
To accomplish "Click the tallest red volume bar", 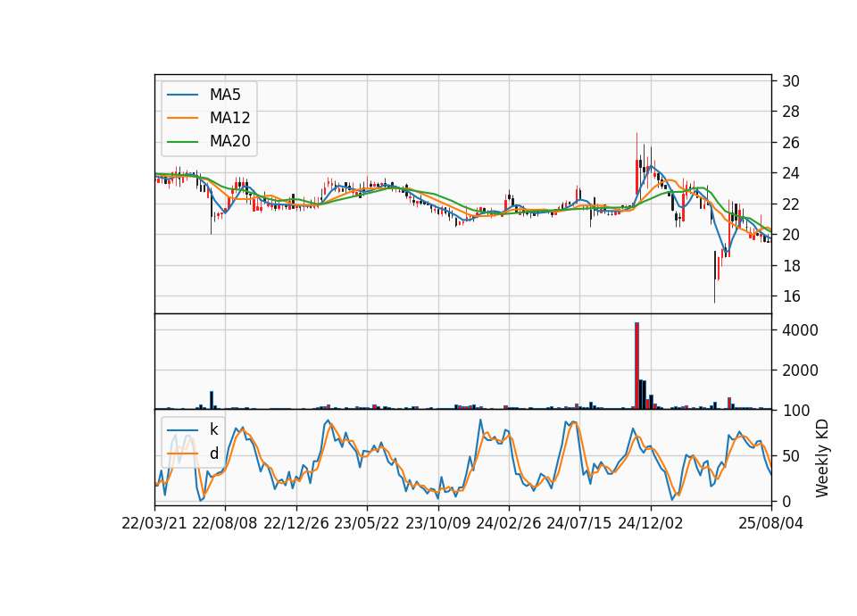I will click(637, 366).
